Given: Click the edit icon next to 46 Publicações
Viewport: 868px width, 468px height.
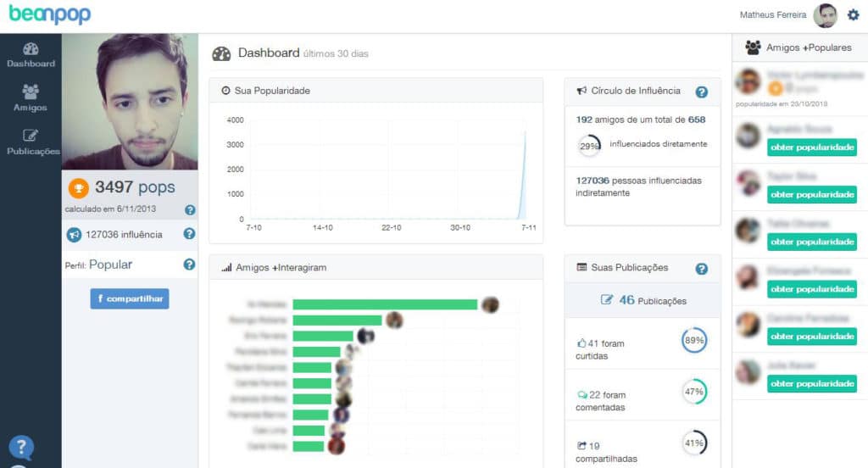Looking at the screenshot, I should [607, 299].
